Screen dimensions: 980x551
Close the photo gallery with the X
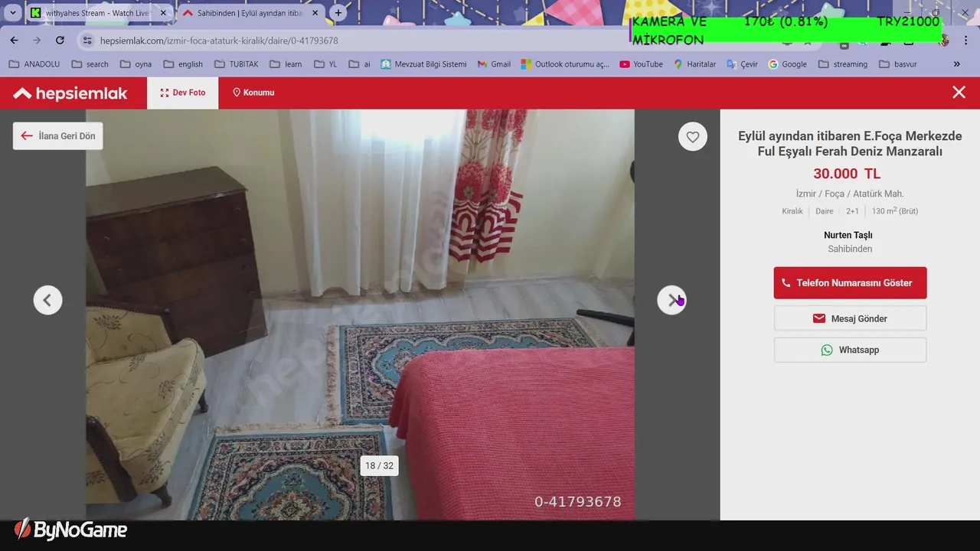pos(959,93)
